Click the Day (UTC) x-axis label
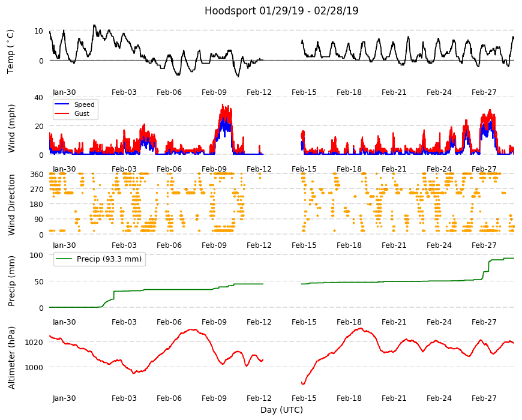The height and width of the screenshot is (420, 522). coord(281,410)
